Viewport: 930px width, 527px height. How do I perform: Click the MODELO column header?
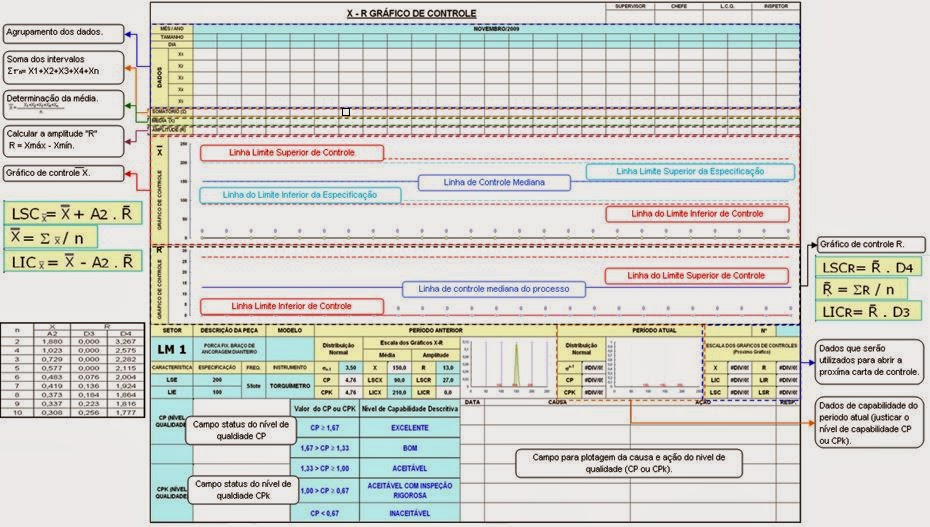(x=290, y=330)
